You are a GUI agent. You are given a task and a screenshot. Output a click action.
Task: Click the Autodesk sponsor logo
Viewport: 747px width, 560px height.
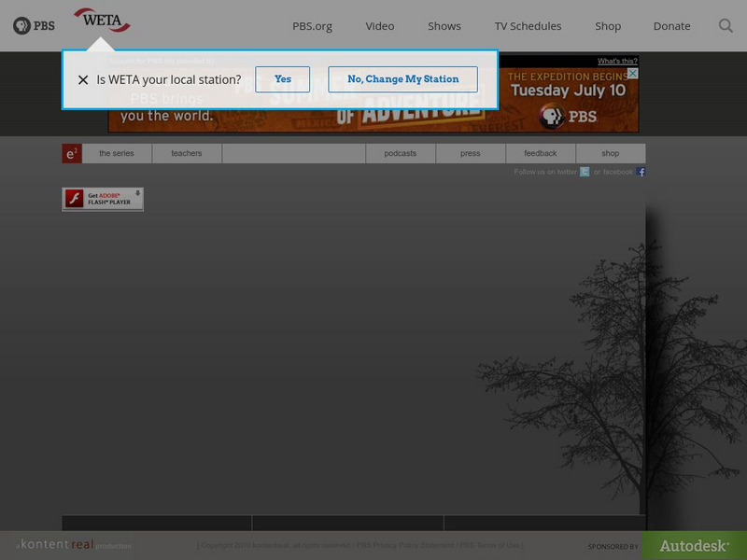(x=694, y=546)
